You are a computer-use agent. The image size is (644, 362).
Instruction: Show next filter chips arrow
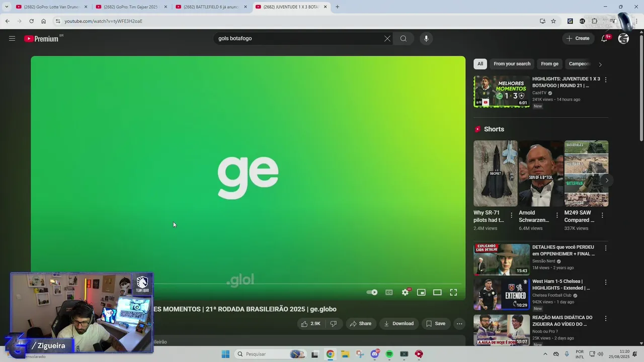pyautogui.click(x=600, y=64)
